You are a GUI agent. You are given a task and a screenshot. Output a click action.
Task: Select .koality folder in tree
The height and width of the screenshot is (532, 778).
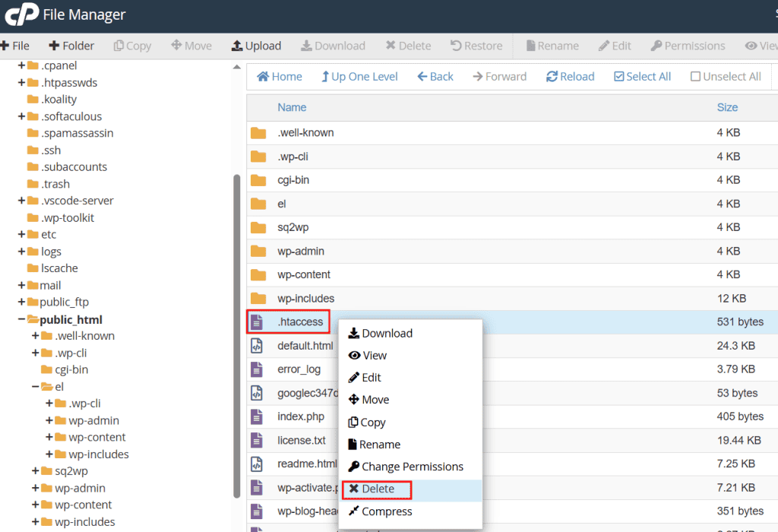[52, 100]
